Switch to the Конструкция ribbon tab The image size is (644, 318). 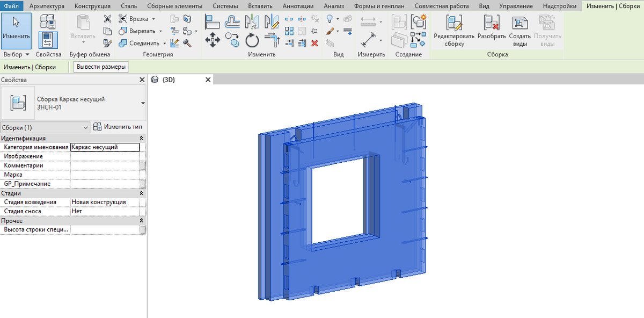tap(92, 6)
